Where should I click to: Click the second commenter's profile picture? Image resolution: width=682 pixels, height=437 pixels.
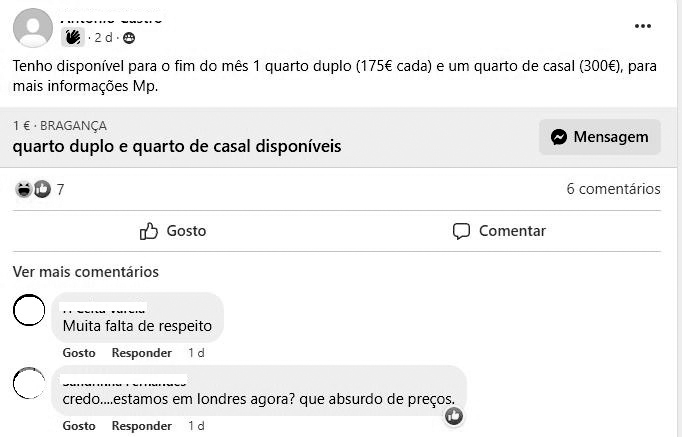coord(29,383)
